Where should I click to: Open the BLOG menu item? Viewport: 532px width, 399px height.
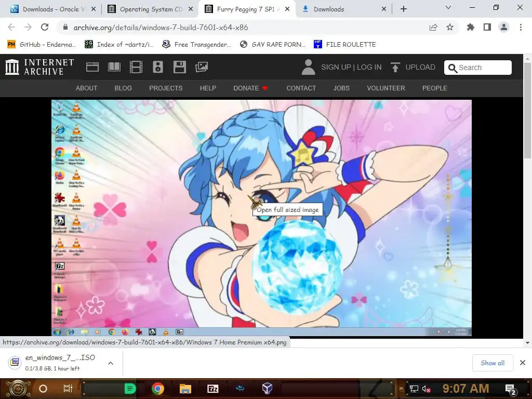click(x=123, y=88)
